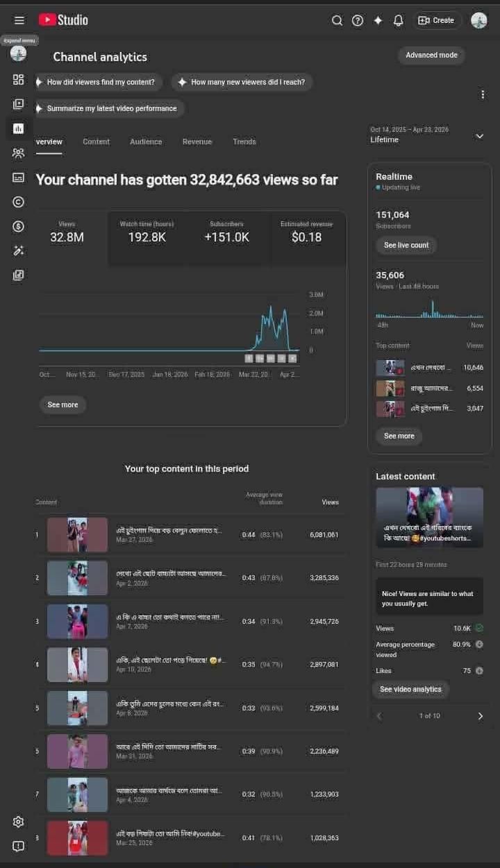
Task: Open thumbnail of video dated Apr 8, 2026
Action: (x=77, y=708)
